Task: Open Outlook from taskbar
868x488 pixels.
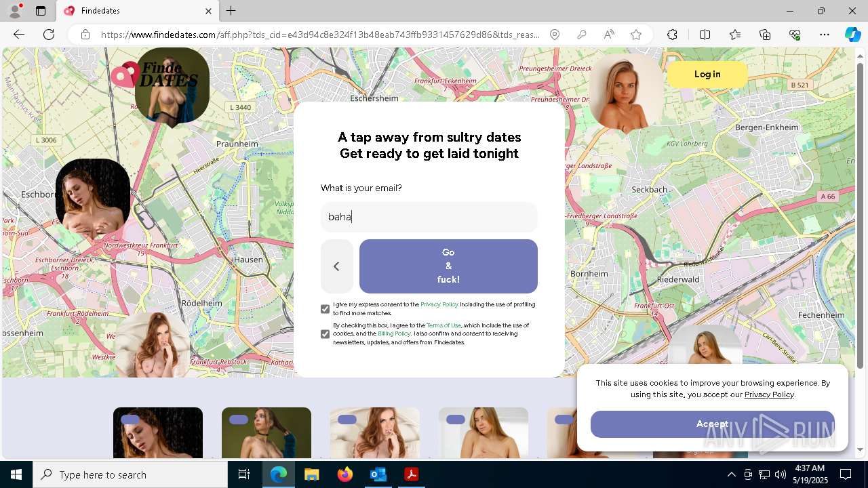Action: (x=378, y=474)
